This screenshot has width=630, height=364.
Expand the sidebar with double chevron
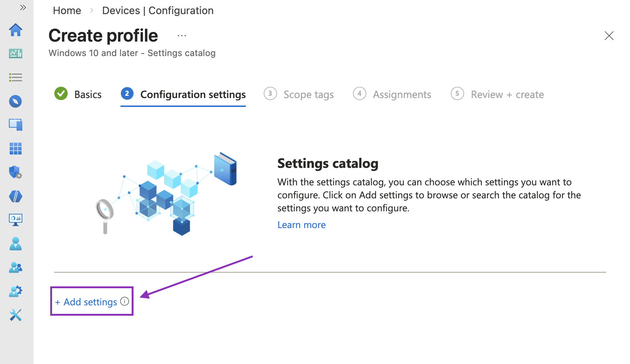pyautogui.click(x=23, y=7)
